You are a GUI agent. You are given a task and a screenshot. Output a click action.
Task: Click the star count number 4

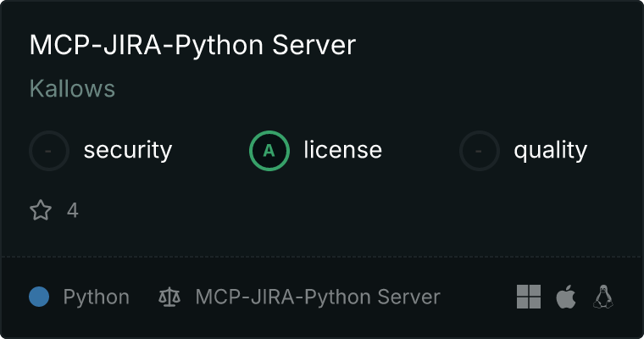click(73, 210)
